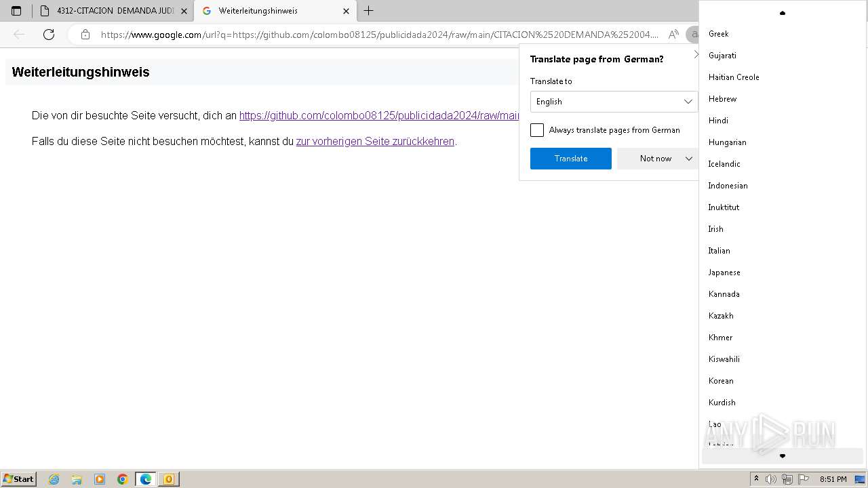The width and height of the screenshot is (868, 488).
Task: Click the address bar URL field
Action: 380,35
